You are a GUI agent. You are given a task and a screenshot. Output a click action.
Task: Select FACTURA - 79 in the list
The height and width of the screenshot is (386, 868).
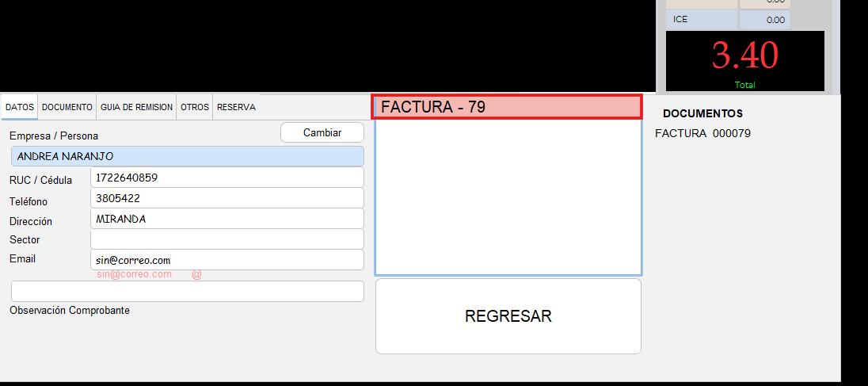pos(507,107)
